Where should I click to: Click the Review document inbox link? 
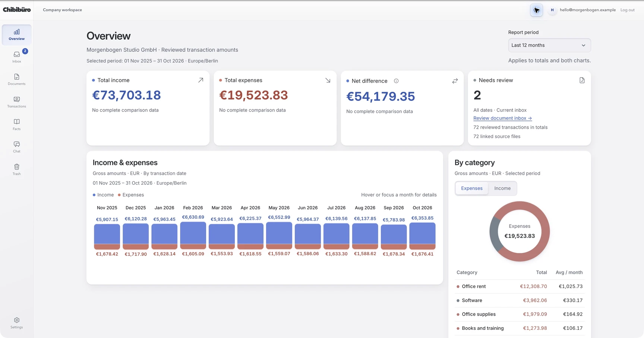coord(502,118)
